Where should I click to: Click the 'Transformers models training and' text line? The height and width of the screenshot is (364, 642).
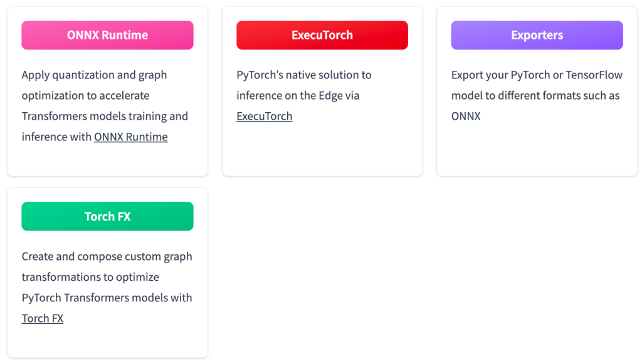(x=105, y=116)
